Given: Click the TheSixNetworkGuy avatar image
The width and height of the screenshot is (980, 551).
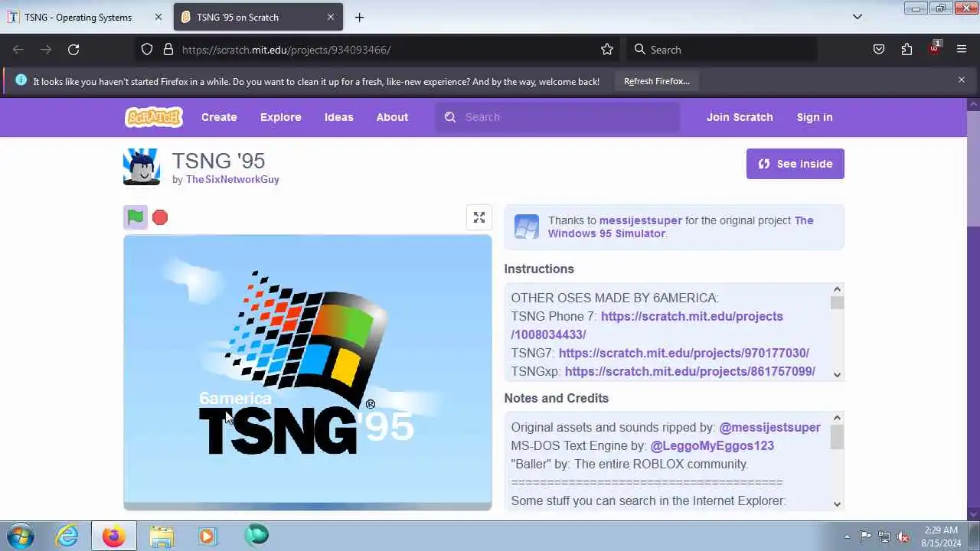Looking at the screenshot, I should click(142, 167).
